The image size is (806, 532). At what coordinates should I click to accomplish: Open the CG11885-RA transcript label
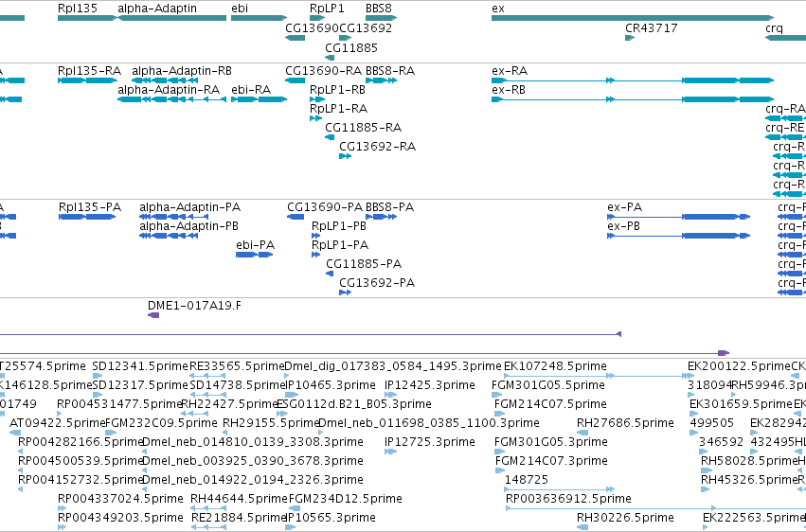click(363, 128)
